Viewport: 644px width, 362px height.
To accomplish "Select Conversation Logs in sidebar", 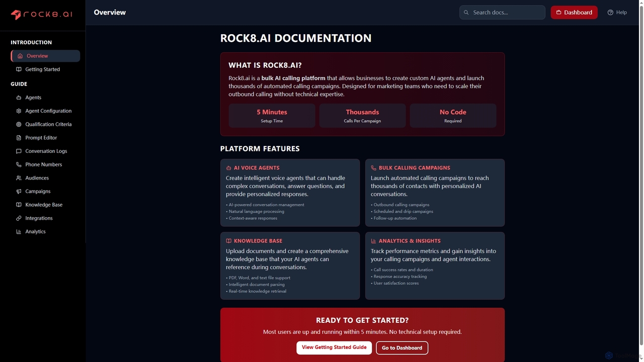I will 45,151.
